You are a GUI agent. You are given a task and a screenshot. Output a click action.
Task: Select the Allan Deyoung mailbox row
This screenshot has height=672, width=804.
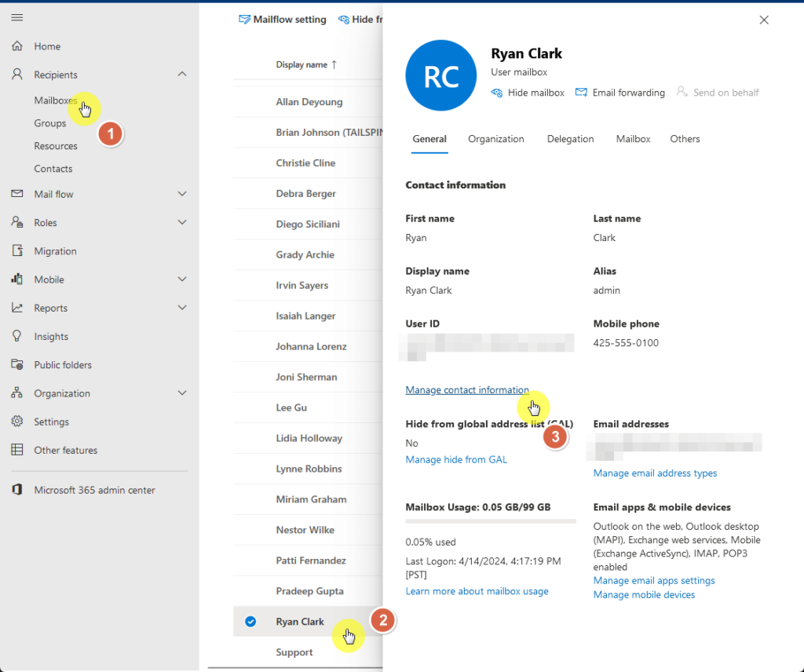pyautogui.click(x=308, y=102)
